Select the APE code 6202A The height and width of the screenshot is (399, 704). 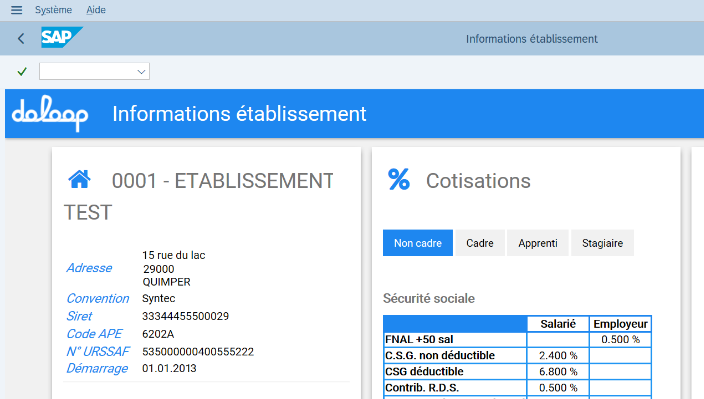[x=158, y=334]
